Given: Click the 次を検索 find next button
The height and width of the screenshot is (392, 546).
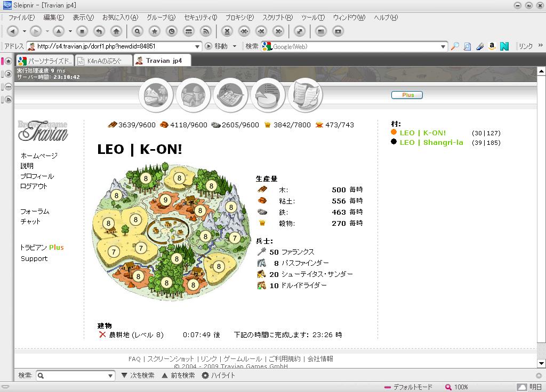Looking at the screenshot, I should pyautogui.click(x=138, y=375).
